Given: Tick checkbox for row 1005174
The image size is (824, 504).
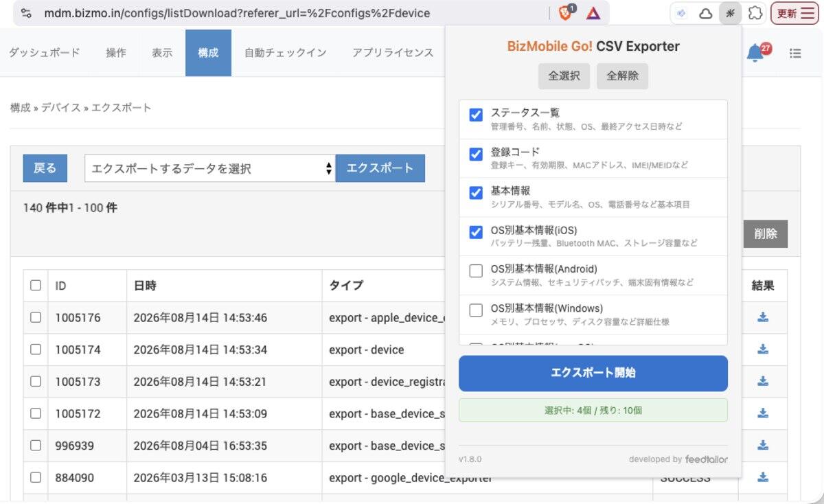Looking at the screenshot, I should [36, 350].
